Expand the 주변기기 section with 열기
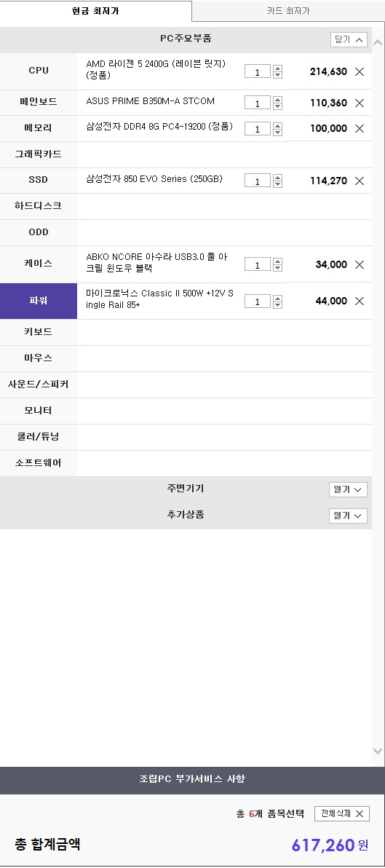Screen dimensions: 385x868 (348, 489)
